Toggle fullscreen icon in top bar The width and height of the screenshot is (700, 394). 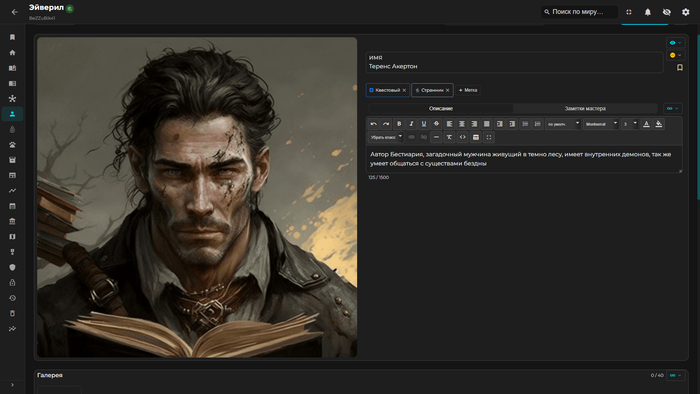(629, 12)
